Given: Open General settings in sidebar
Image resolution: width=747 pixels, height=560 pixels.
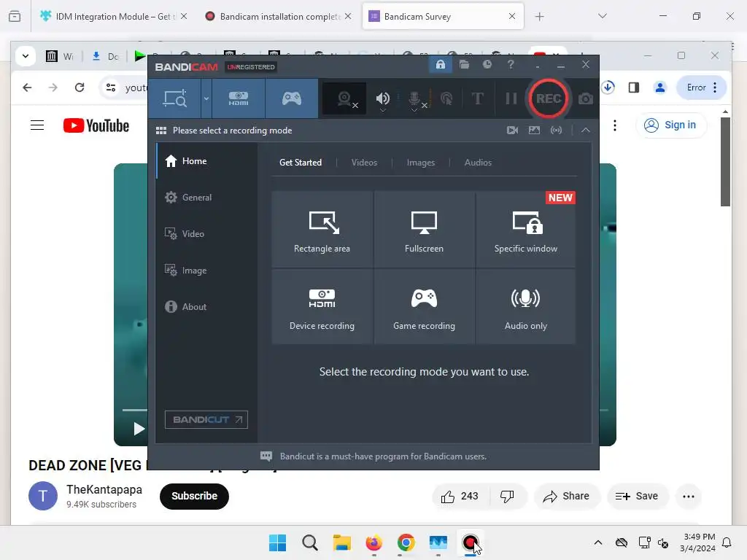Looking at the screenshot, I should click(206, 197).
